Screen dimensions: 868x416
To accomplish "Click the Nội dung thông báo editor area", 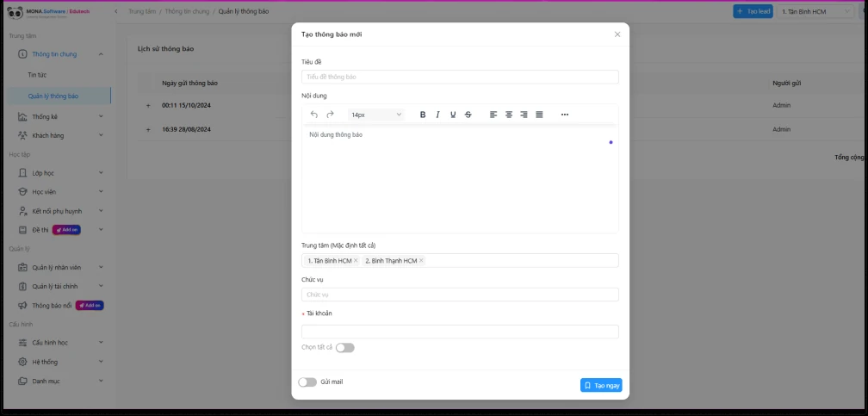I will (460, 179).
